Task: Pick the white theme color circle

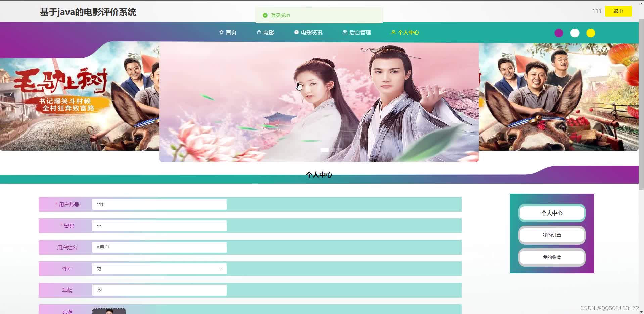Action: click(x=574, y=33)
